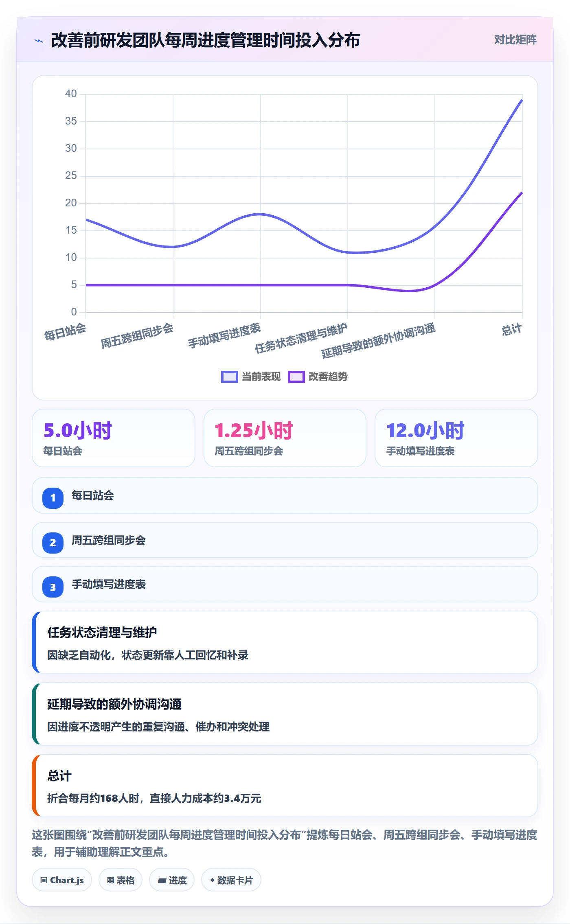Toggle the 当前表现 legend swatch
The image size is (570, 924).
pyautogui.click(x=229, y=377)
